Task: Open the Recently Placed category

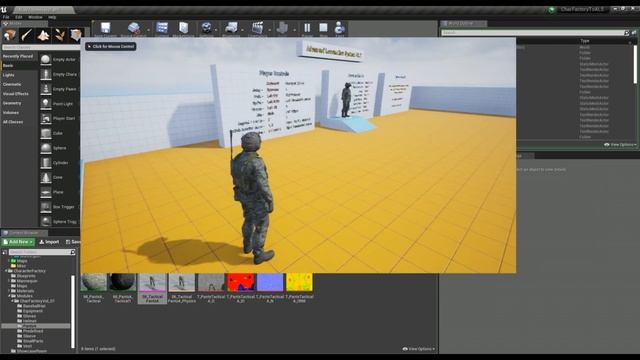Action: [x=18, y=56]
